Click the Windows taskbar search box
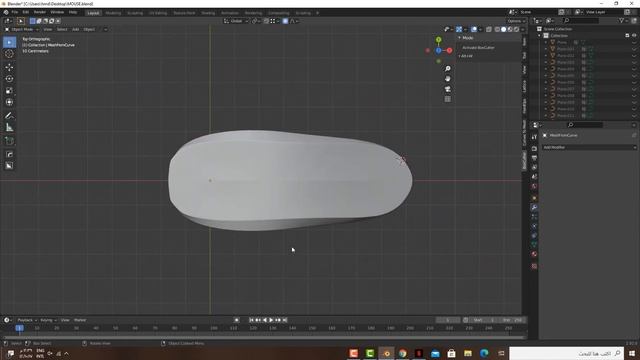The height and width of the screenshot is (360, 640). pos(567,353)
